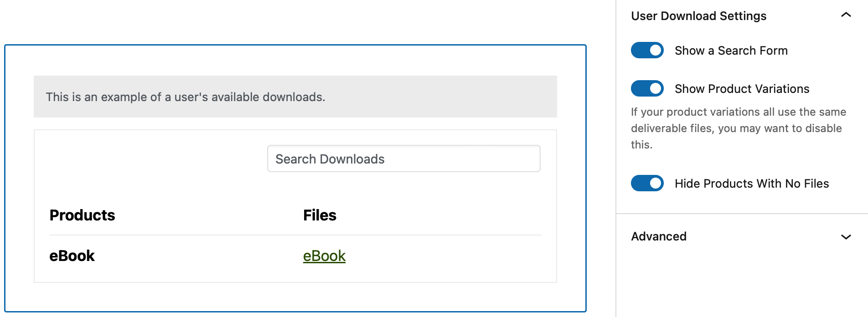
Task: Click the User Download Settings panel title
Action: pyautogui.click(x=699, y=15)
